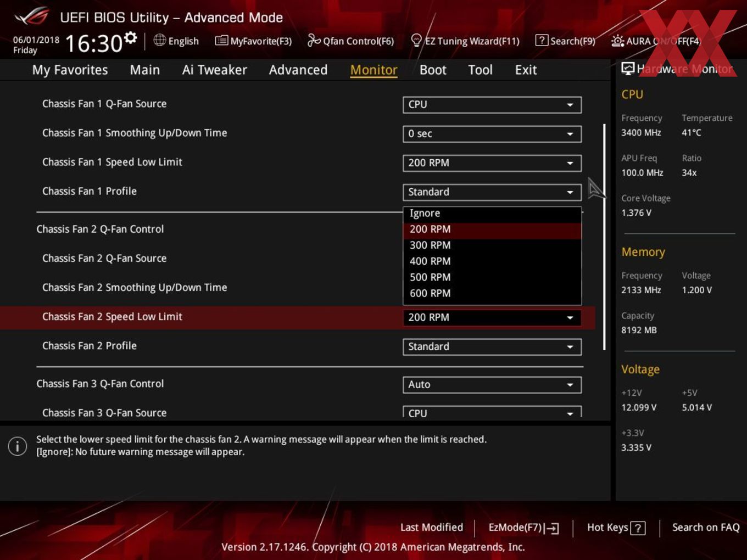This screenshot has width=747, height=560.
Task: Select the Monitor tab
Action: [374, 70]
